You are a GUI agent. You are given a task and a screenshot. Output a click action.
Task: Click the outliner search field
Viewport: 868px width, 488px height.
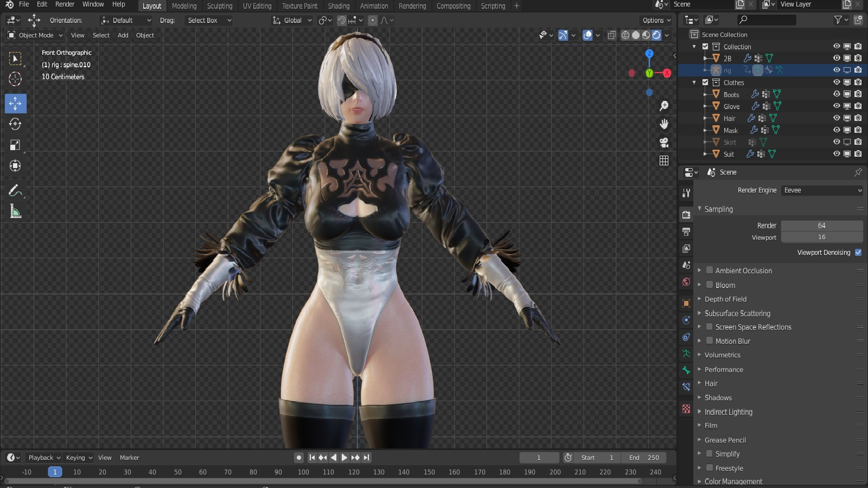(x=767, y=20)
